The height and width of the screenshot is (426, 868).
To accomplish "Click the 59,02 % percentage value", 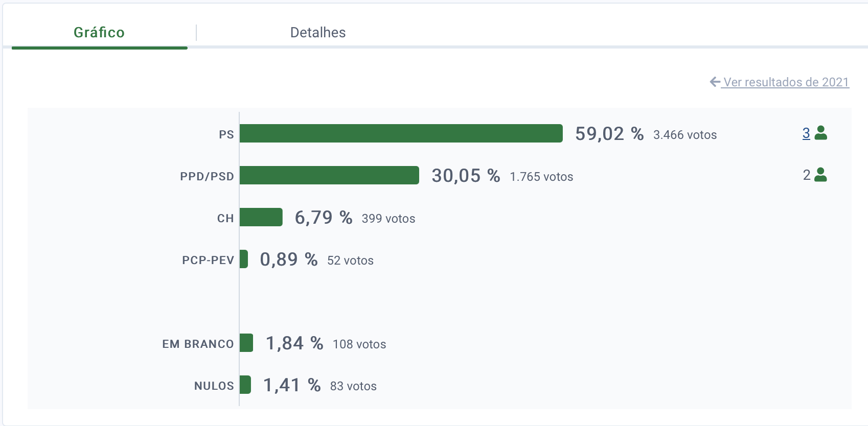I will (x=609, y=134).
